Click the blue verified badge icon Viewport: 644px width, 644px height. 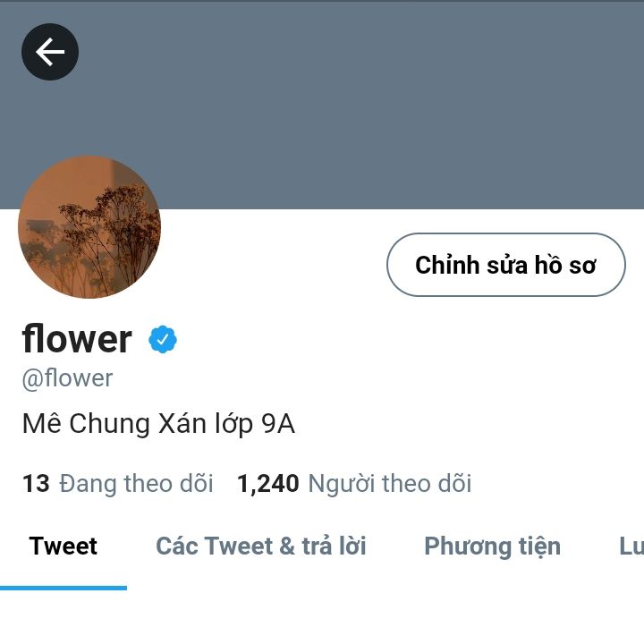tap(163, 339)
